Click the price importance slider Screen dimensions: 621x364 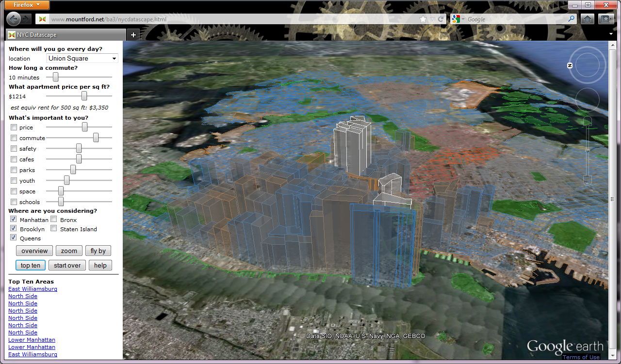point(84,127)
